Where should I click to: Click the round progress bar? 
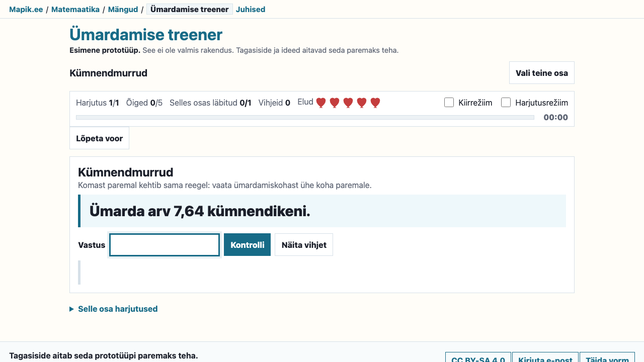[305, 118]
